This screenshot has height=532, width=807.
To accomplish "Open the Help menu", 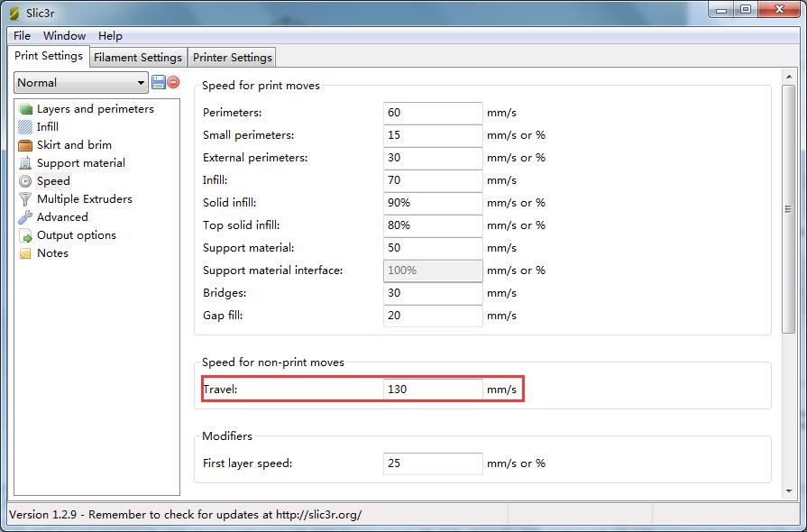I will [110, 35].
